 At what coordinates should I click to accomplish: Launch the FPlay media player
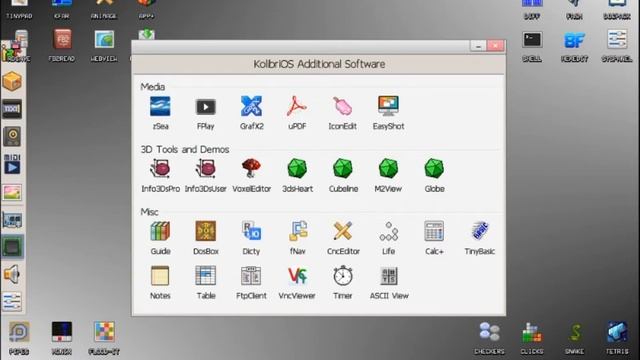[206, 107]
